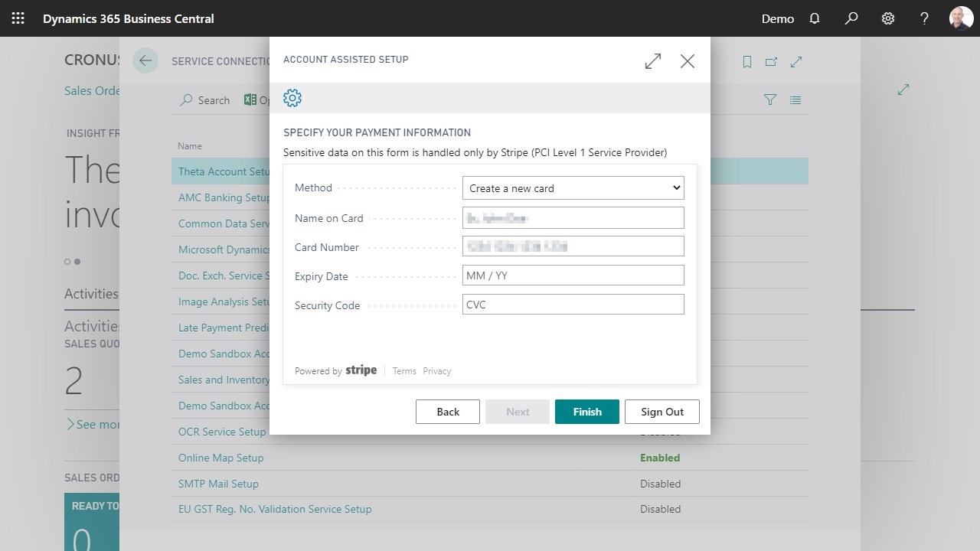Image resolution: width=980 pixels, height=551 pixels.
Task: Click the Enabled status for Online Map
Action: point(660,458)
